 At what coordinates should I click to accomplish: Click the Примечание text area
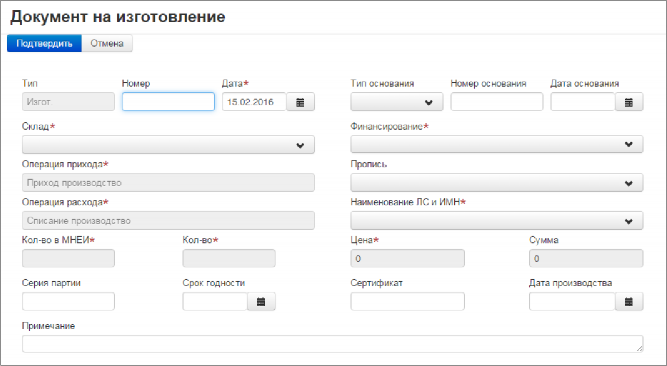click(x=333, y=344)
